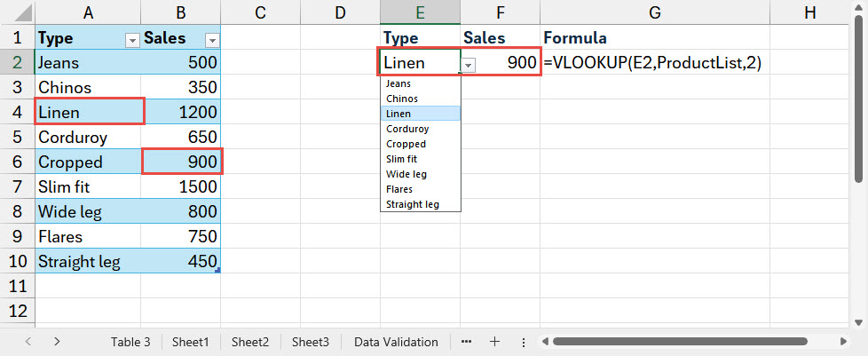Click the previous sheet navigation arrow
The height and width of the screenshot is (356, 868).
click(28, 342)
